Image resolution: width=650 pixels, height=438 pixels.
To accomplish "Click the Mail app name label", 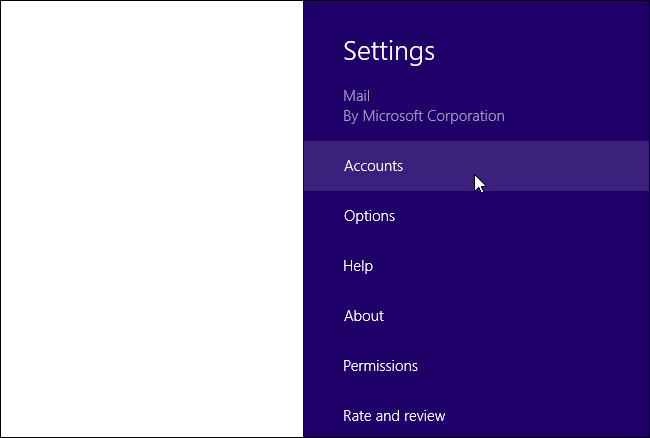I will pos(357,97).
